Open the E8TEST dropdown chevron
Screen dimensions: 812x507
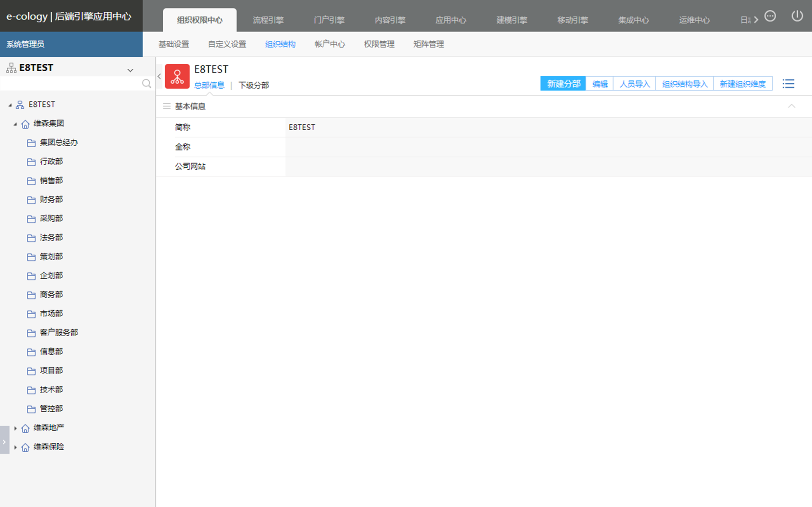click(x=130, y=70)
